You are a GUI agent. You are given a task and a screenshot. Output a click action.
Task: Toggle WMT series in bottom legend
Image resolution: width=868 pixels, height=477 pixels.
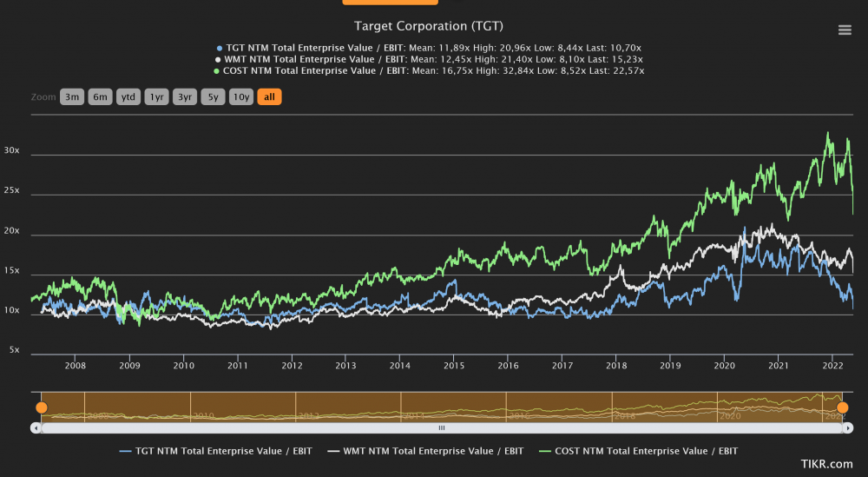[x=425, y=451]
